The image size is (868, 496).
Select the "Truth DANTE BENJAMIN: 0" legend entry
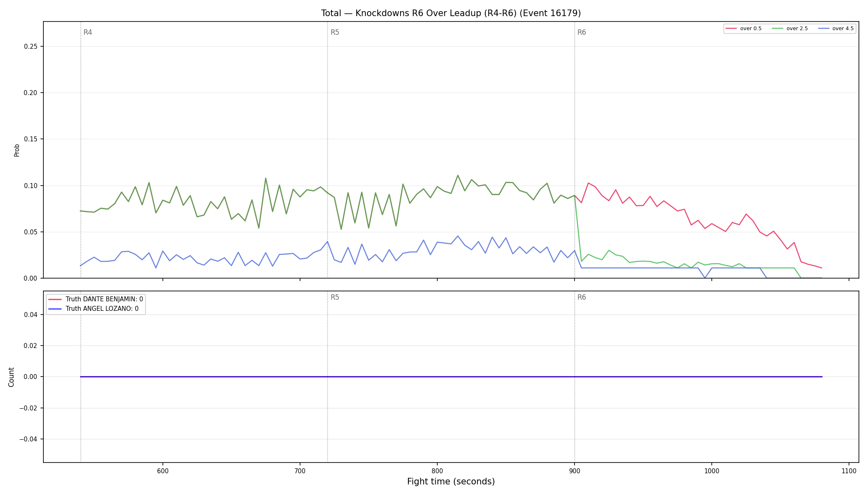pyautogui.click(x=104, y=299)
